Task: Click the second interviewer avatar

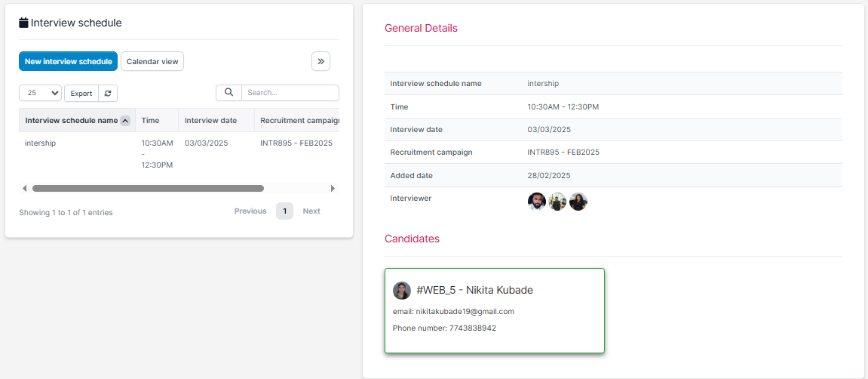Action: (557, 202)
